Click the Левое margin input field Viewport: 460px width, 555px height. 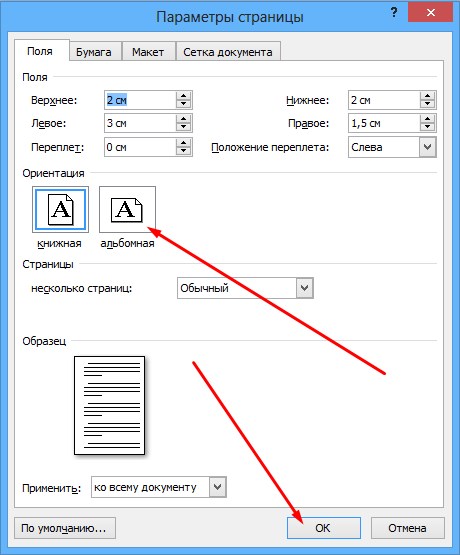tap(140, 123)
